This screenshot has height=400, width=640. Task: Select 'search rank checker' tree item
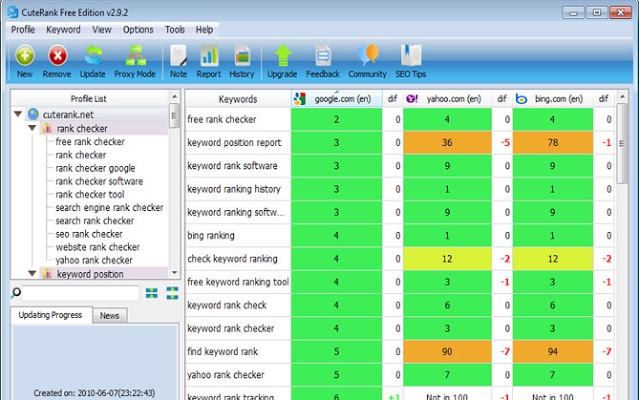pyautogui.click(x=95, y=220)
